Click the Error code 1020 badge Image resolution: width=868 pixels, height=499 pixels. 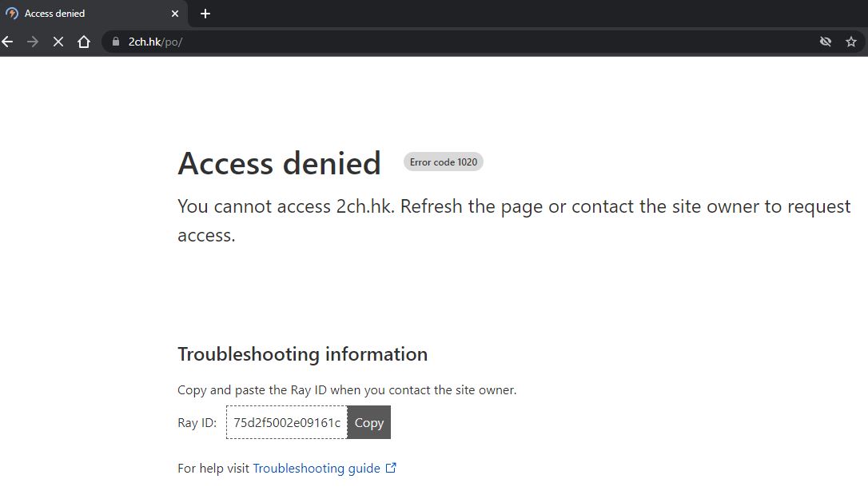444,162
